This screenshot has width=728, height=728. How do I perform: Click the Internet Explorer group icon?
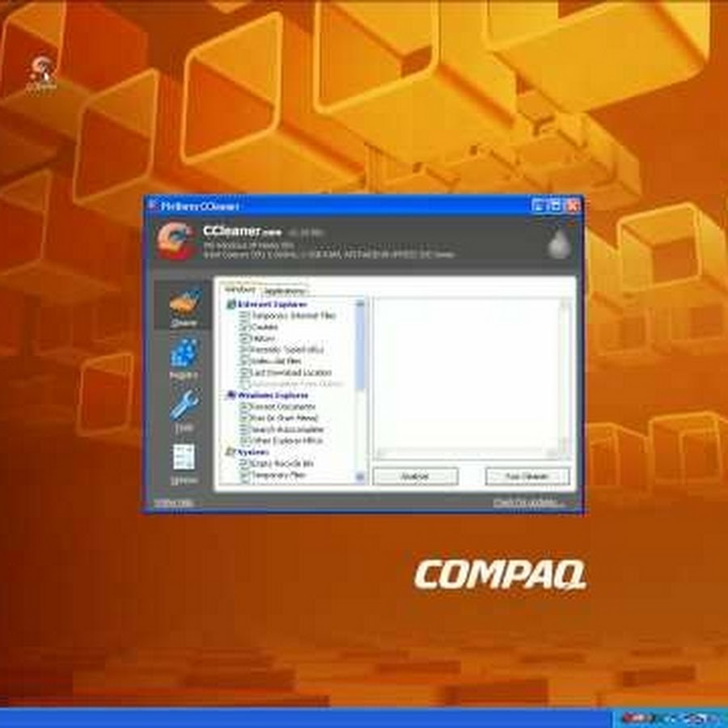point(231,305)
